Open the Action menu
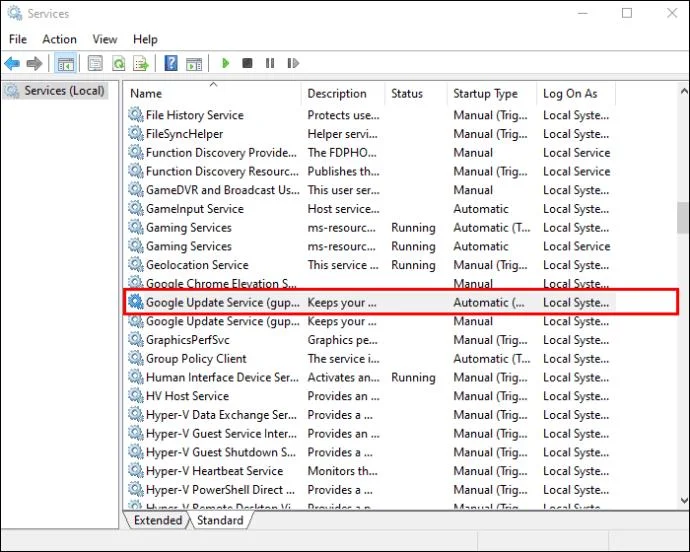 click(59, 39)
